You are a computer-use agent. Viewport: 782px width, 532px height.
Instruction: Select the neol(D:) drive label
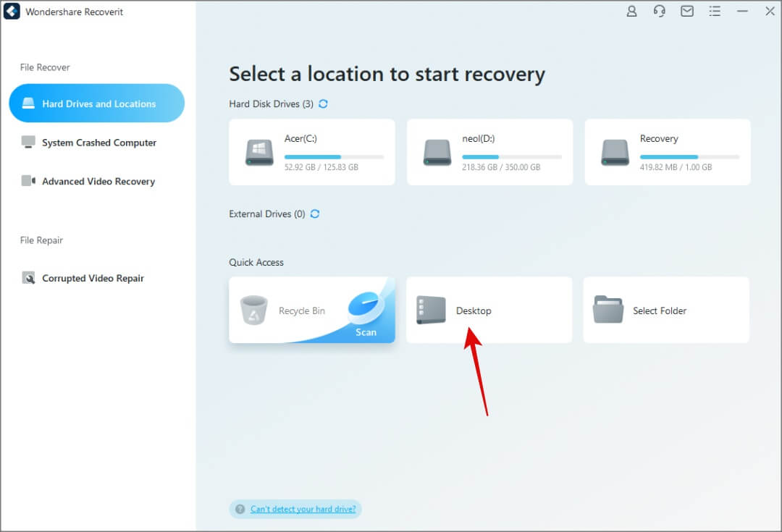tap(479, 138)
